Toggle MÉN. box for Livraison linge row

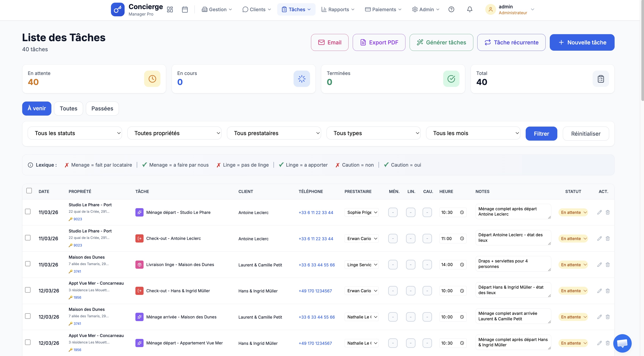[393, 265]
